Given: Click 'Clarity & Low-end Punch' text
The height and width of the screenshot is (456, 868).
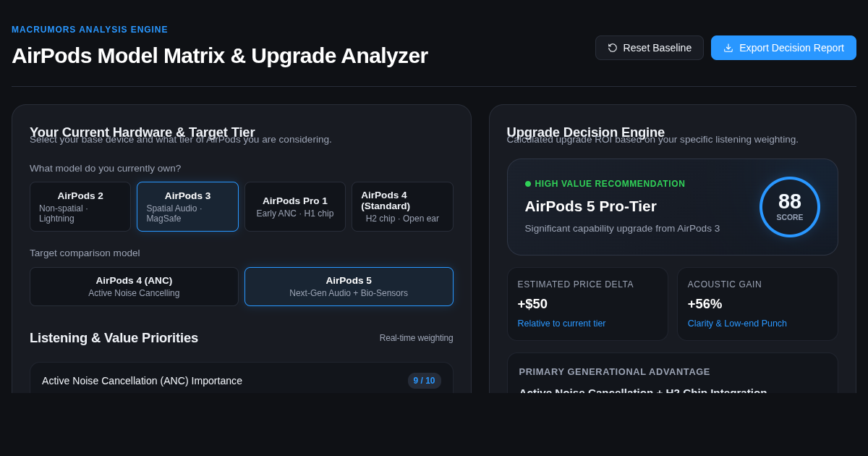Looking at the screenshot, I should (x=737, y=324).
